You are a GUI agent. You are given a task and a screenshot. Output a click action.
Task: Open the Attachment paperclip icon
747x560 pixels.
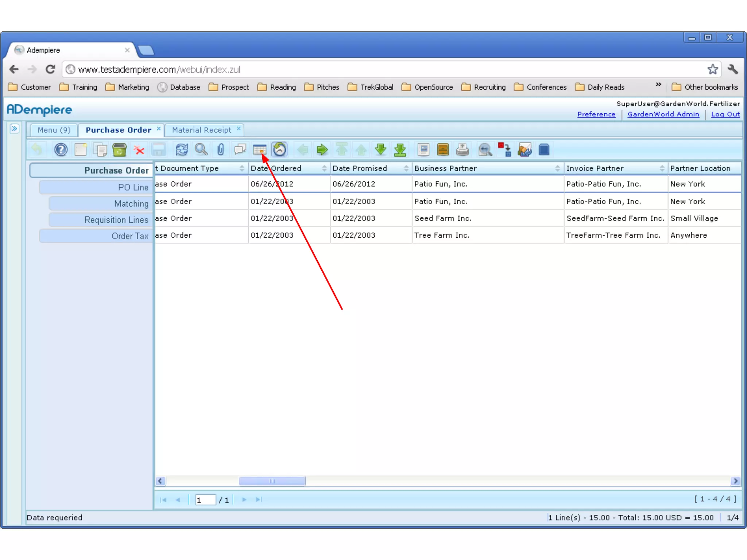221,150
